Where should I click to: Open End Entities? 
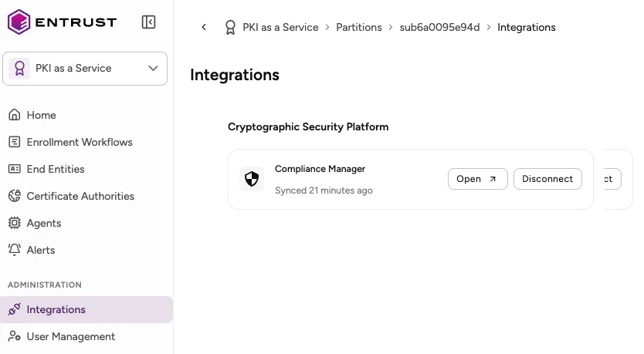click(56, 170)
